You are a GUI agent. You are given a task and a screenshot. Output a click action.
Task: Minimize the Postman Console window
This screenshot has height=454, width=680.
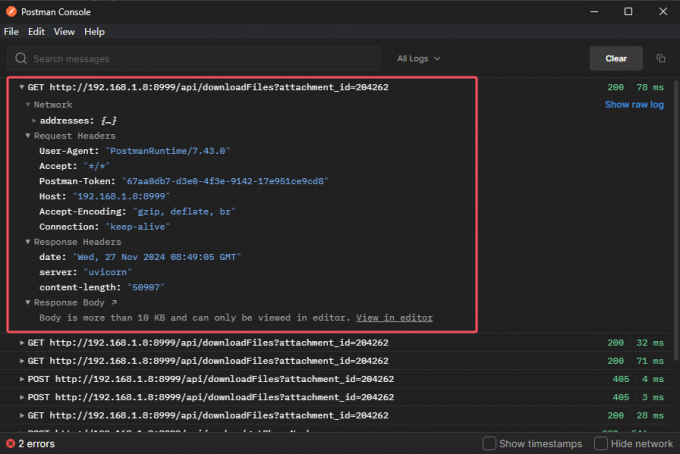594,12
